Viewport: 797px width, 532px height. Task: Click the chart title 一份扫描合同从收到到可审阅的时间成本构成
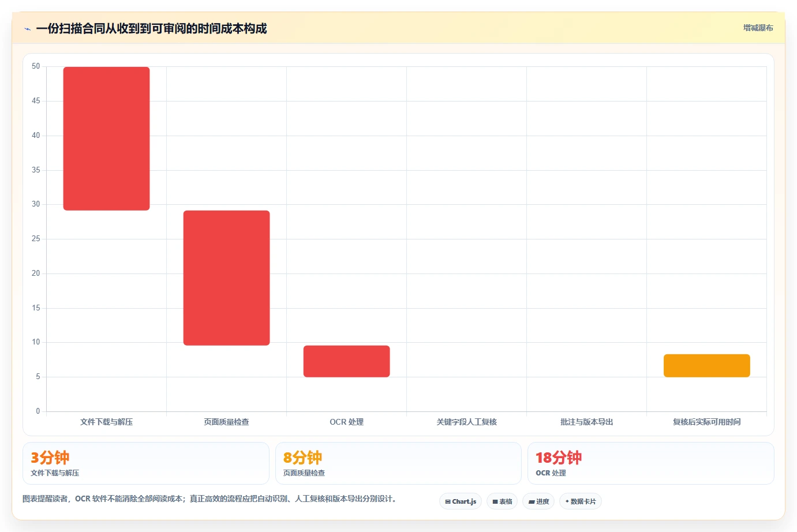[x=151, y=28]
